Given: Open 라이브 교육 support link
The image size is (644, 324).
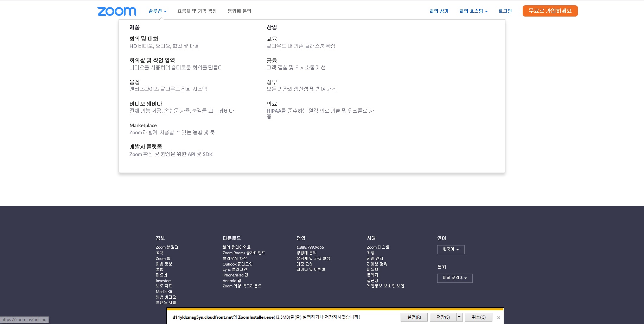Looking at the screenshot, I should (x=377, y=264).
